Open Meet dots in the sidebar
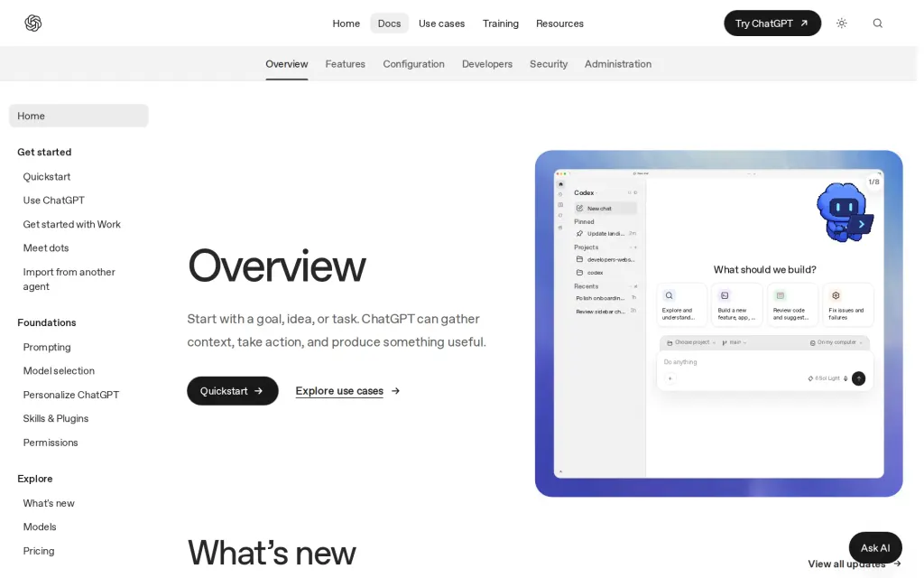The width and height of the screenshot is (924, 578). 45,247
